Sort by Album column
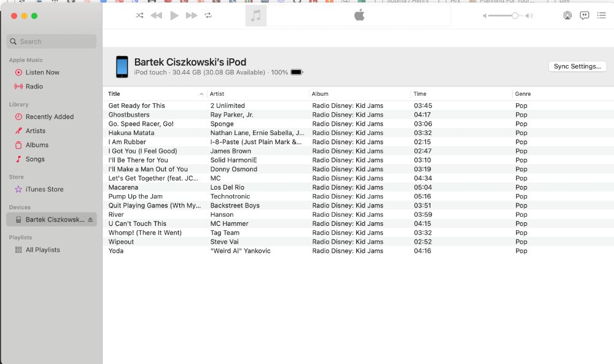 tap(320, 94)
